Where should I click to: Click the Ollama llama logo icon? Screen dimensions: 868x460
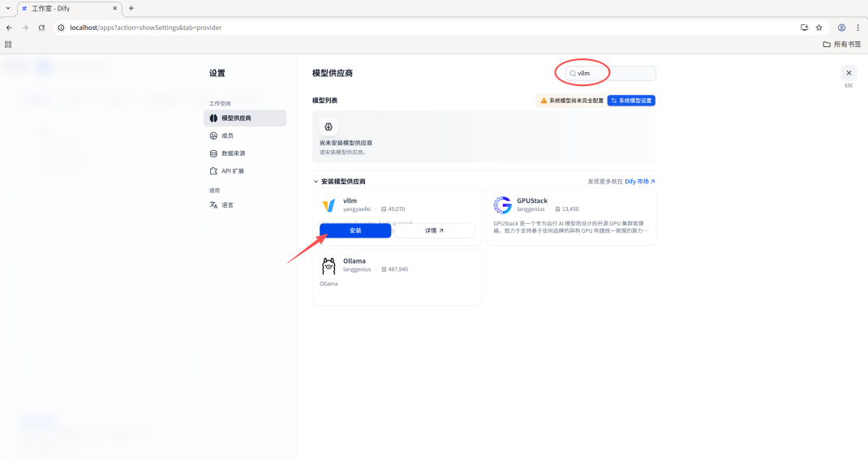329,266
